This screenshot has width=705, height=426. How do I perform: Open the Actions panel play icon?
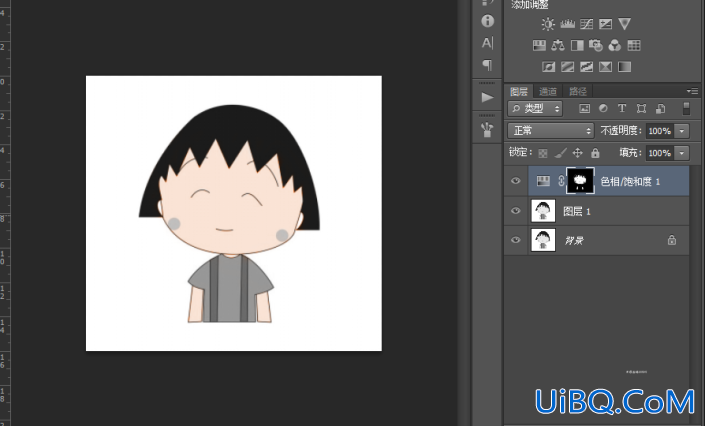(x=487, y=97)
